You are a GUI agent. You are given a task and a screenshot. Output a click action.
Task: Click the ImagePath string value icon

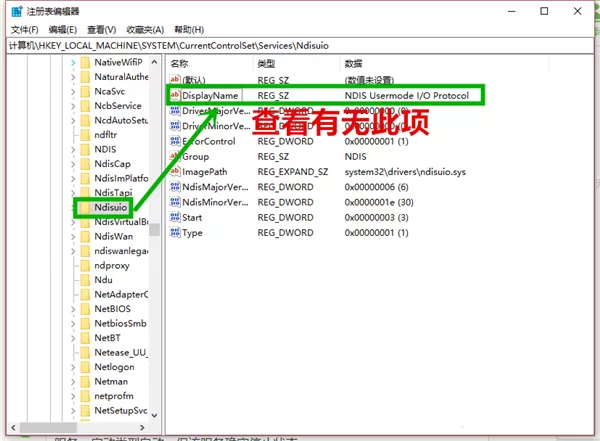point(174,171)
